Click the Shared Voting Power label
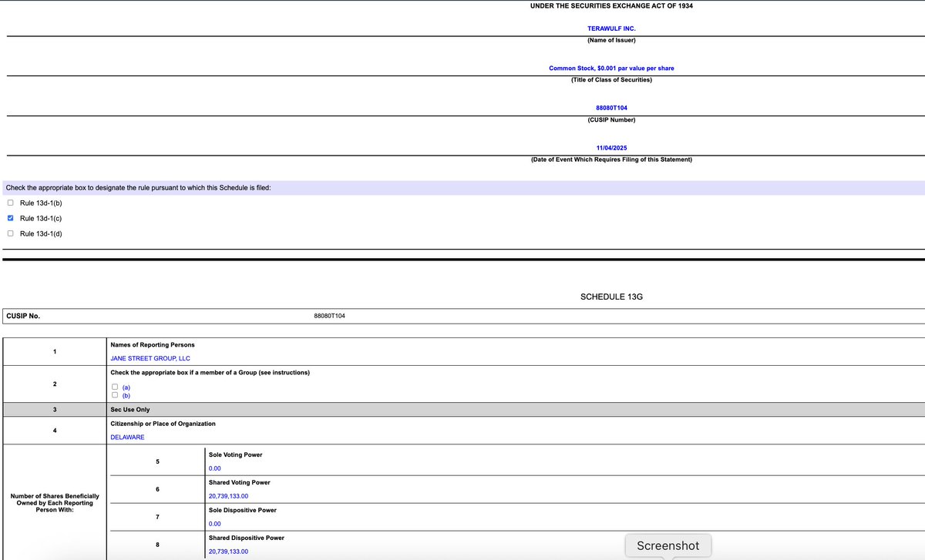This screenshot has height=560, width=925. click(x=240, y=482)
